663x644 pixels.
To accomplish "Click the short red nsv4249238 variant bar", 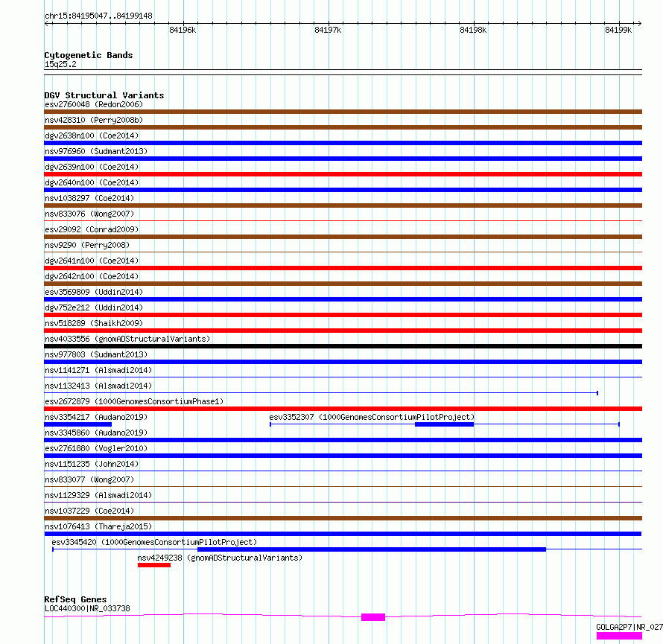I will point(154,565).
